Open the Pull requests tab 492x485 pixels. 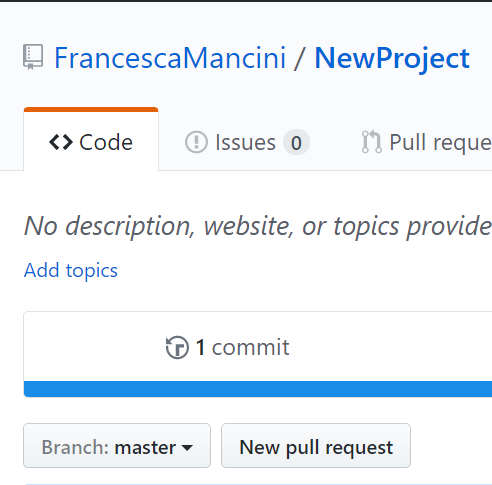[440, 143]
